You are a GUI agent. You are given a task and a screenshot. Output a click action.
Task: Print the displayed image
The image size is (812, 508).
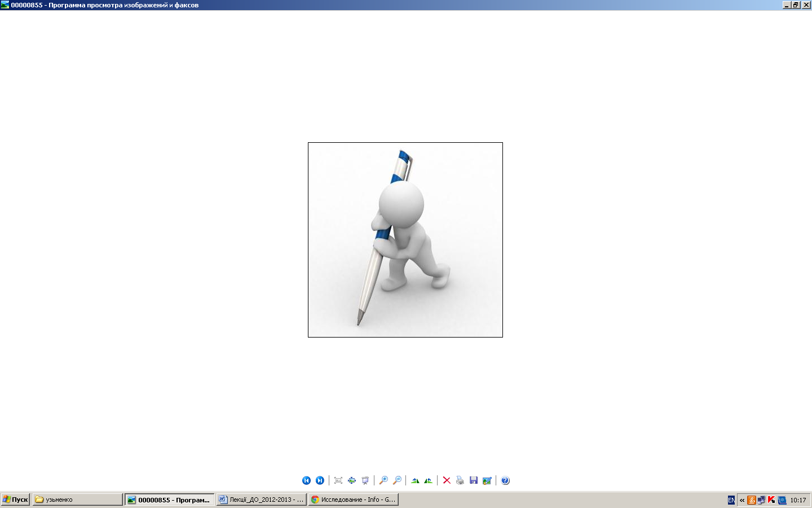pos(460,480)
